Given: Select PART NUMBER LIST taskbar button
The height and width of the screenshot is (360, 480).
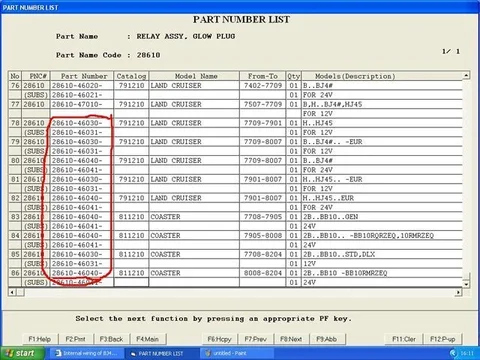Looking at the screenshot, I should click(x=162, y=353).
